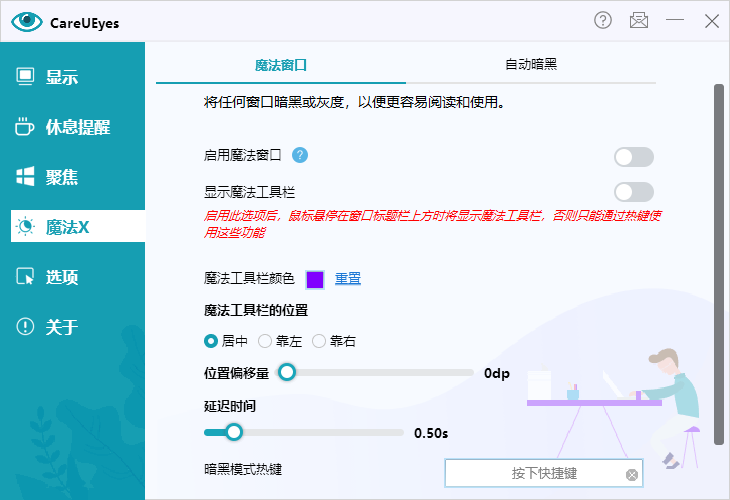Open the help question mark icon
Viewport: 730px width, 500px height.
pos(603,21)
